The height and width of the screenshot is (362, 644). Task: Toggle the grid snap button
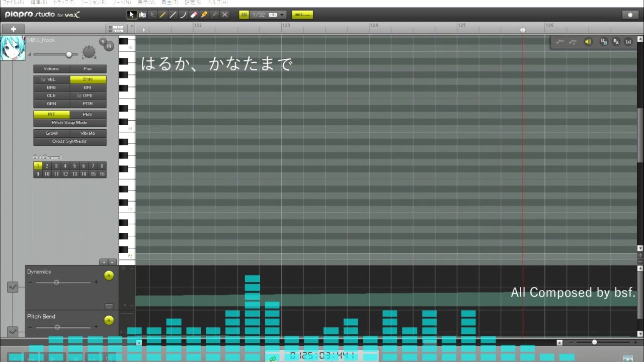244,15
